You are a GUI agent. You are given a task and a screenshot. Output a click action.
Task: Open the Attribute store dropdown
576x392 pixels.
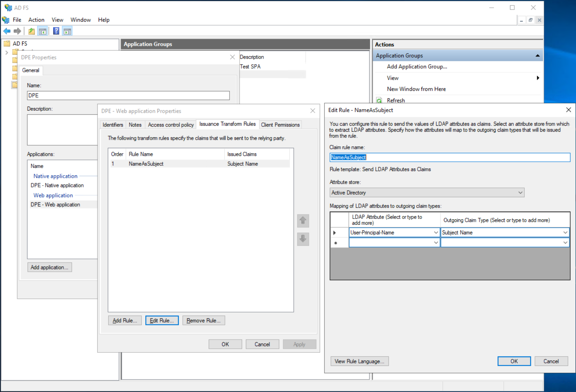click(520, 193)
